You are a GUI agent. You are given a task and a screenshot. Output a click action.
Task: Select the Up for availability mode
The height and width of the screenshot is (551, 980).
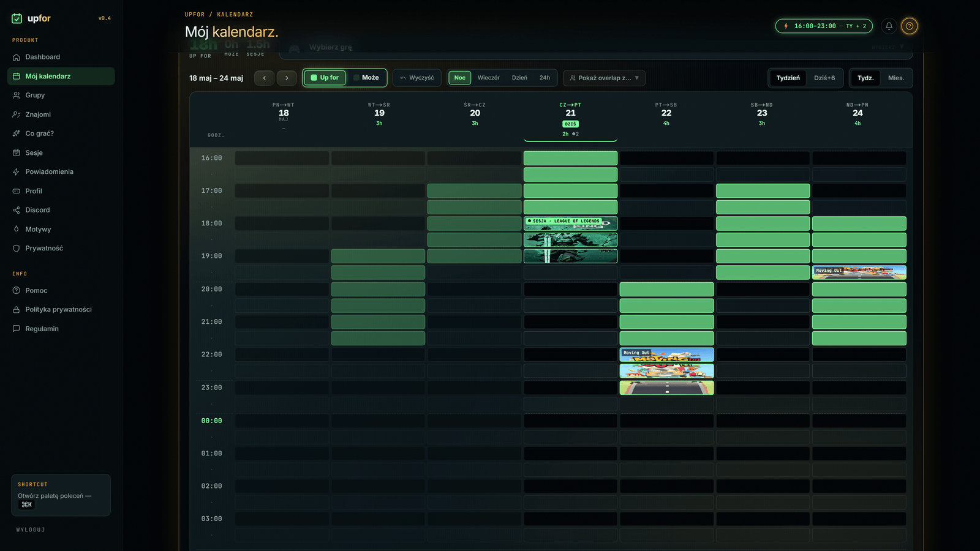[325, 78]
